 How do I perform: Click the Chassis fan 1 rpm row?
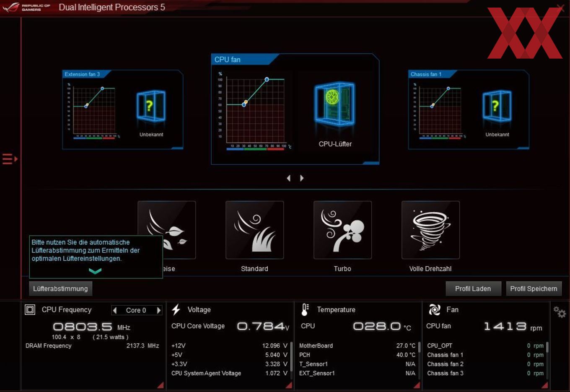point(485,355)
